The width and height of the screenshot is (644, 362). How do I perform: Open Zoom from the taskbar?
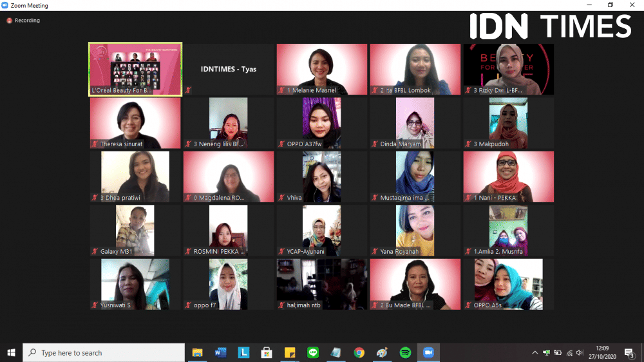click(428, 352)
